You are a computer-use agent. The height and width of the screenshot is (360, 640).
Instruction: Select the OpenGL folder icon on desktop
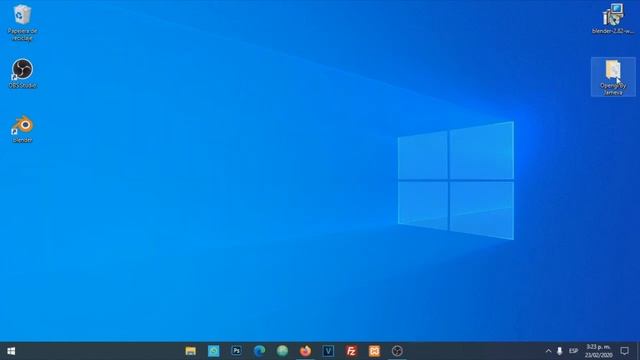(x=613, y=77)
